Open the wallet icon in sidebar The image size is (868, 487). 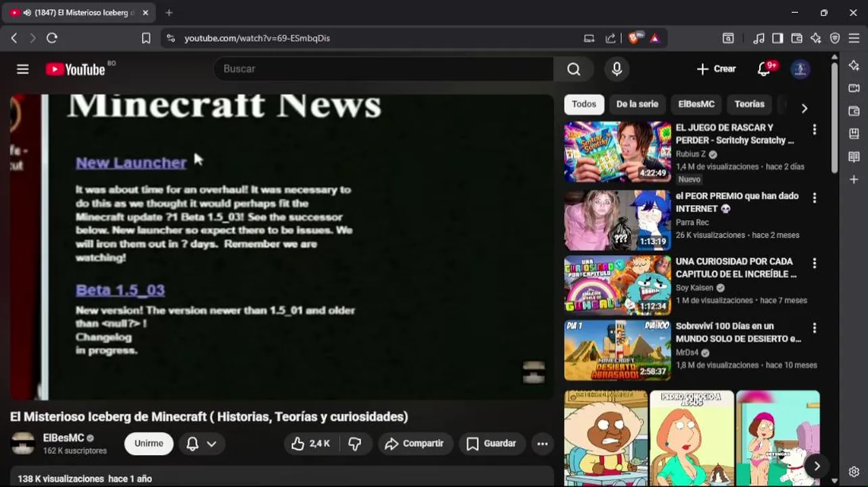point(854,111)
